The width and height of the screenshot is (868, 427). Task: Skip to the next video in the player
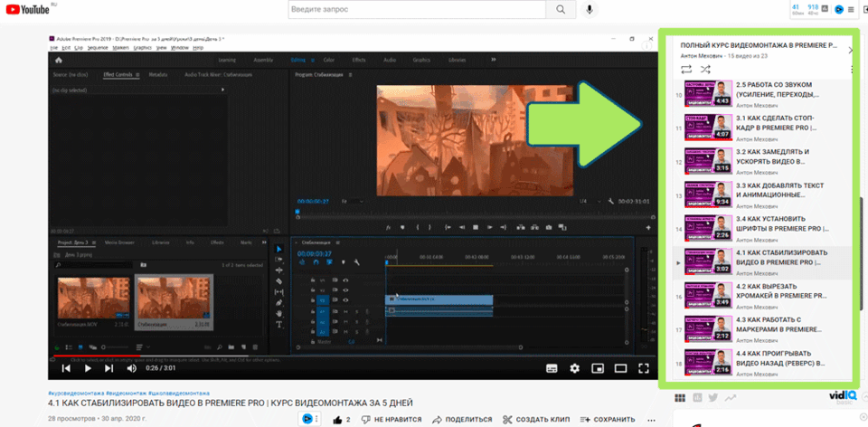[109, 368]
